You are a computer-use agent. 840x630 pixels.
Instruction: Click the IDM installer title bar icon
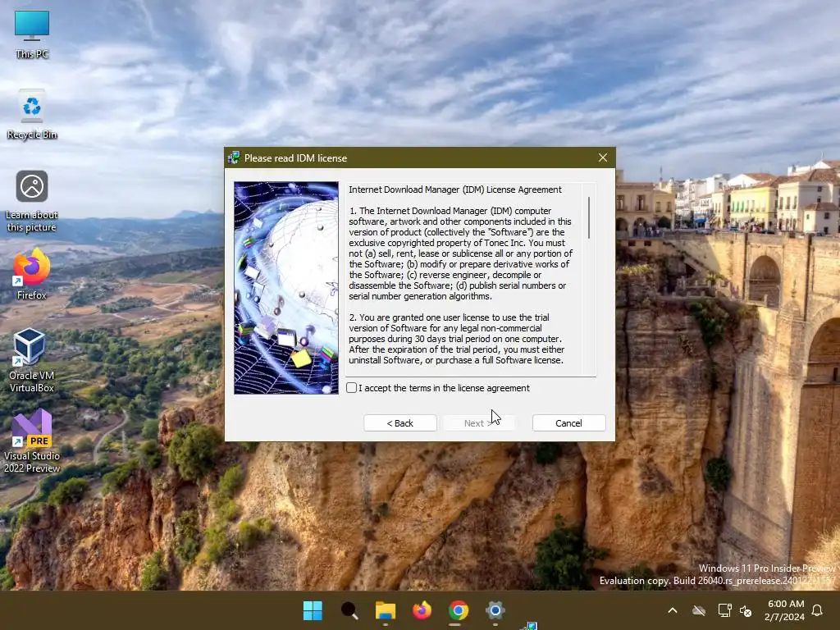point(234,158)
